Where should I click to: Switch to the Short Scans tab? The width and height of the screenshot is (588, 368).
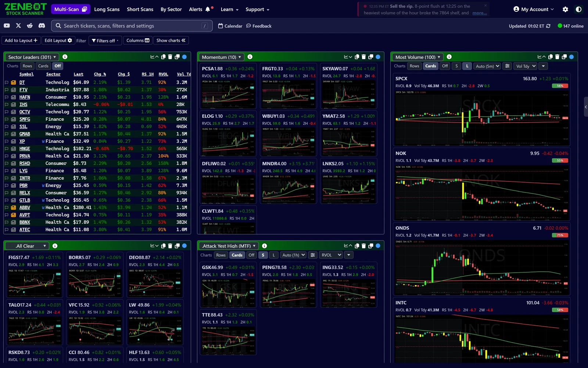[140, 9]
